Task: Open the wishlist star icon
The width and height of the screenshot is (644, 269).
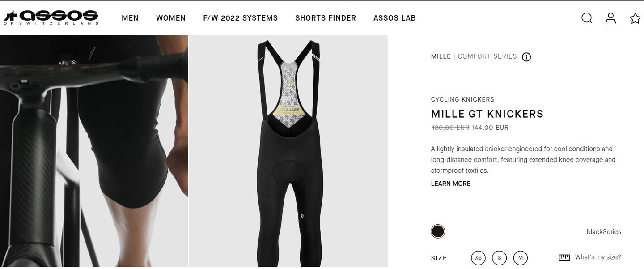Action: [x=635, y=18]
